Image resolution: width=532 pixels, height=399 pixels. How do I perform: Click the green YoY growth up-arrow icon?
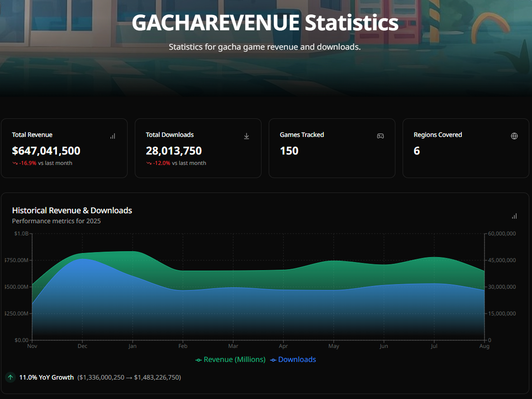click(10, 377)
